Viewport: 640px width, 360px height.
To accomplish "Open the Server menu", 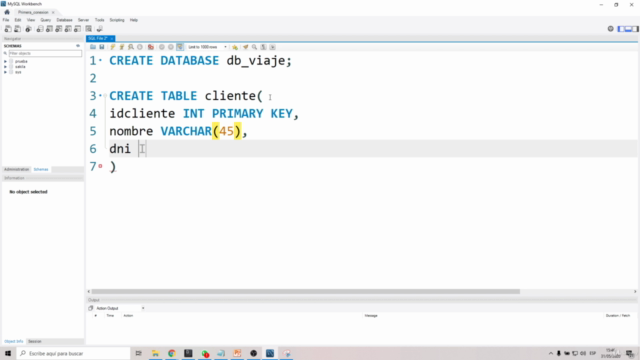I will (83, 20).
